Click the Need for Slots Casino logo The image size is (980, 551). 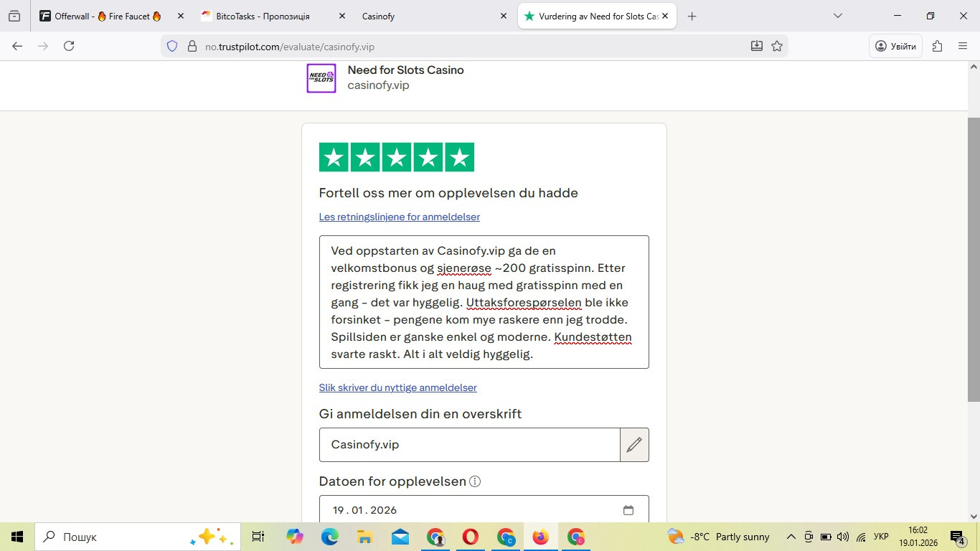click(x=321, y=78)
